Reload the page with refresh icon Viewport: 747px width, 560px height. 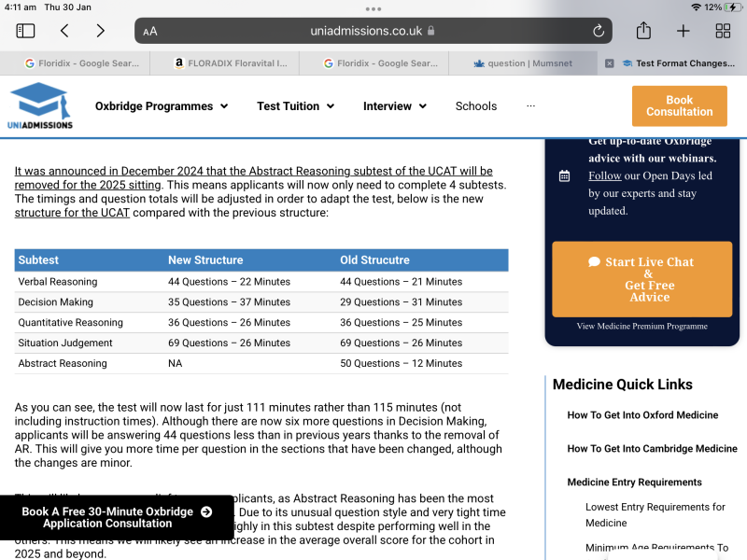[x=599, y=31]
